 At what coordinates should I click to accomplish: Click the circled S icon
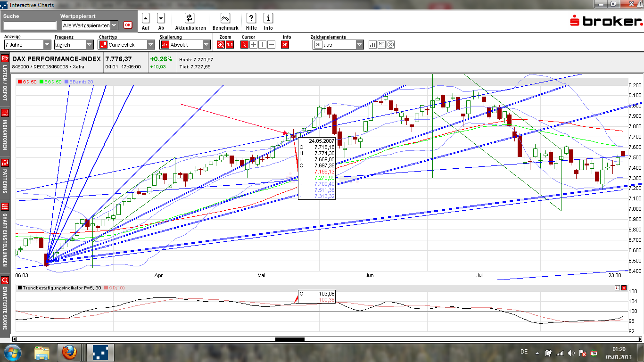point(390,45)
